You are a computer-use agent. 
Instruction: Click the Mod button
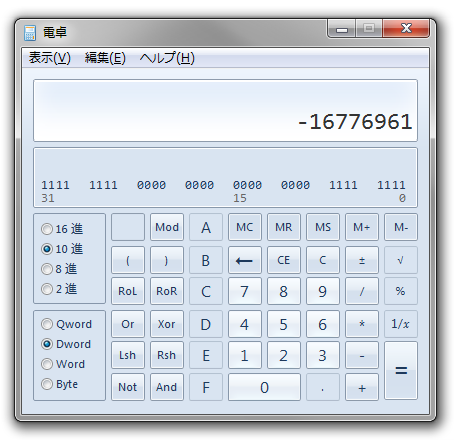coord(167,227)
